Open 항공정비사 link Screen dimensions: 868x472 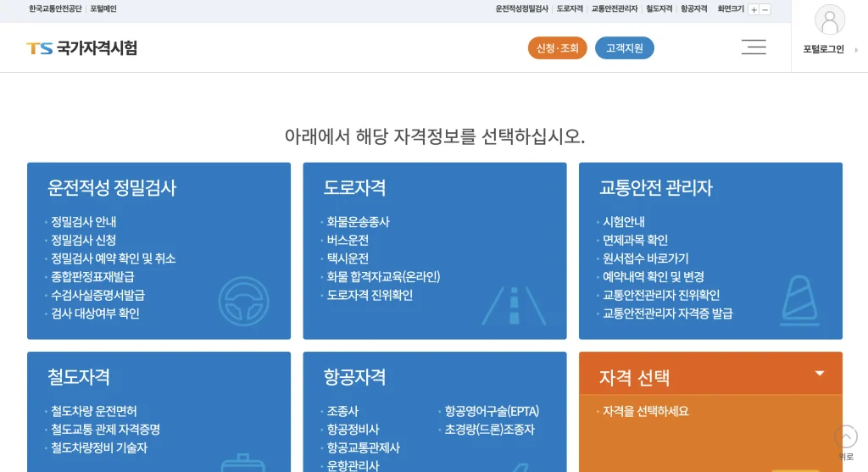point(353,430)
